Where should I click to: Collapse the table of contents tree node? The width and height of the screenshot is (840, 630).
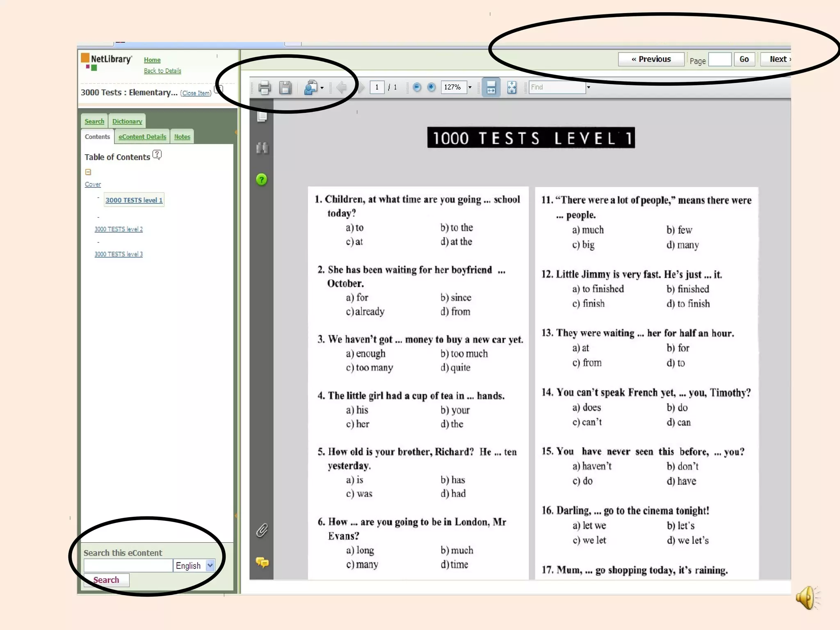click(88, 172)
